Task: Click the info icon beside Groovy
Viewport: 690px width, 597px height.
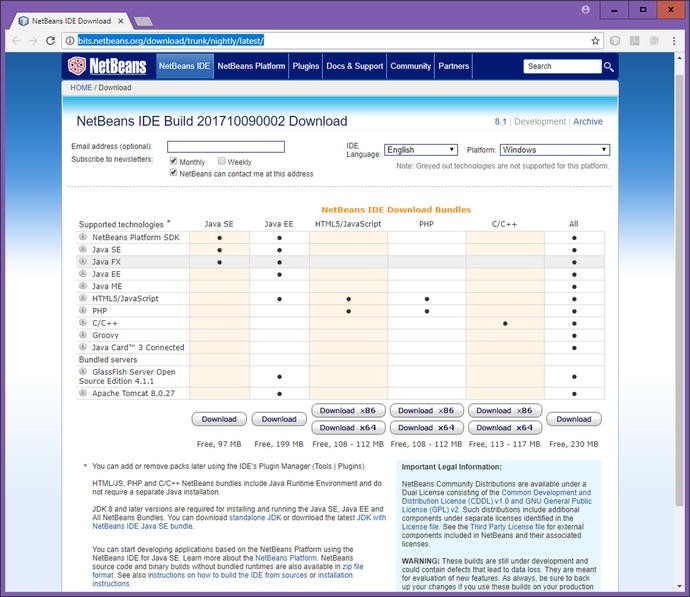Action: (83, 335)
